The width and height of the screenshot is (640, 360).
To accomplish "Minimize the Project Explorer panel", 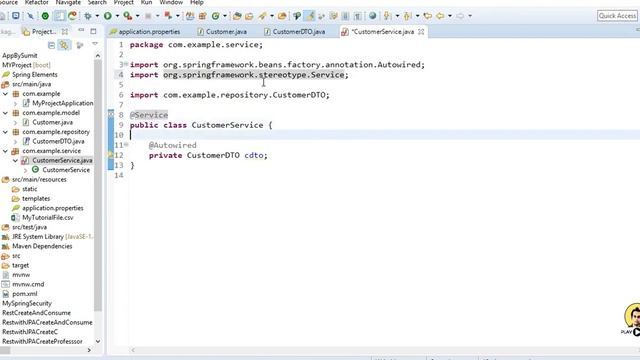I will click(x=81, y=31).
